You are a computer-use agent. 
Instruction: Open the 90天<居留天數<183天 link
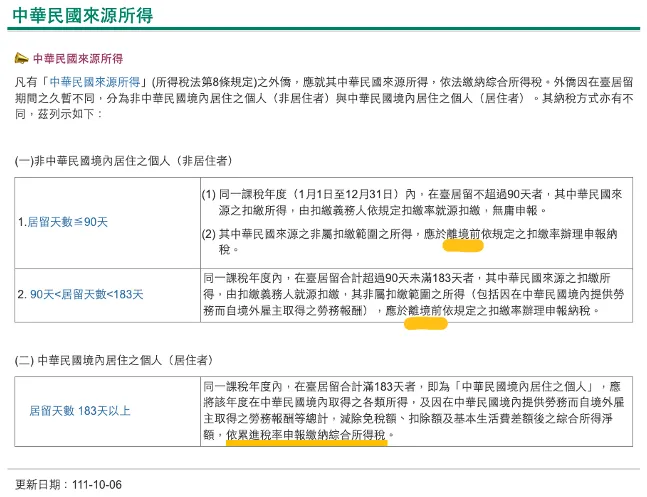(87, 294)
